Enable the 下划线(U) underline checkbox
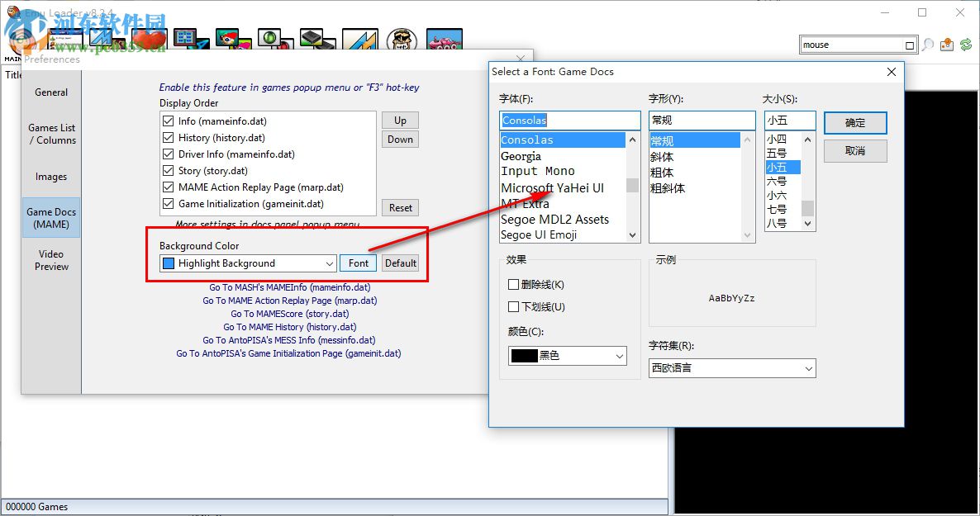Screen dimensions: 980x516 514,307
